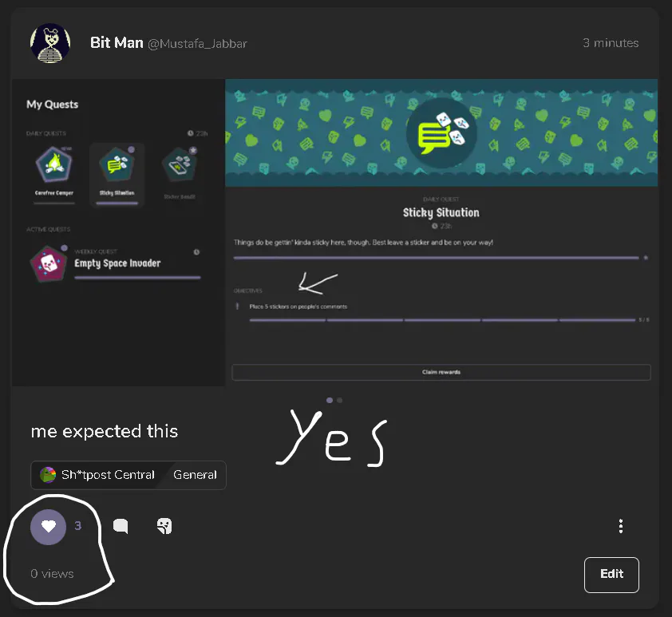The image size is (672, 617).
Task: Click the Sticky Situation banner emblem
Action: pos(441,132)
